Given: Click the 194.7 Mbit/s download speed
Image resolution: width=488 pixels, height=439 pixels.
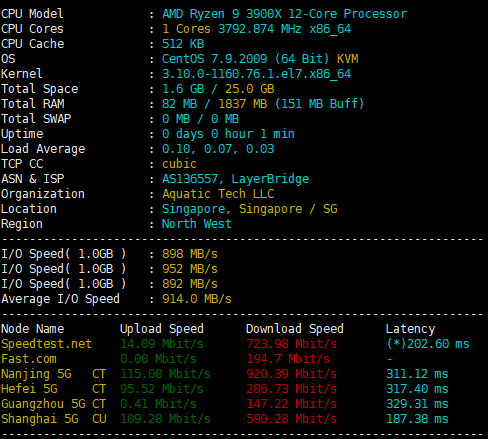Looking at the screenshot, I should (288, 359).
